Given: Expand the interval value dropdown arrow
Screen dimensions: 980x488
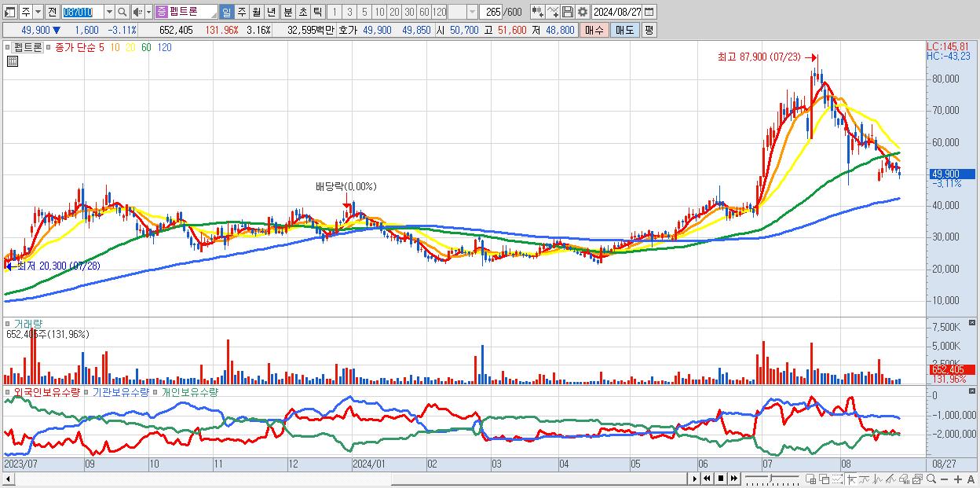Looking at the screenshot, I should point(472,12).
